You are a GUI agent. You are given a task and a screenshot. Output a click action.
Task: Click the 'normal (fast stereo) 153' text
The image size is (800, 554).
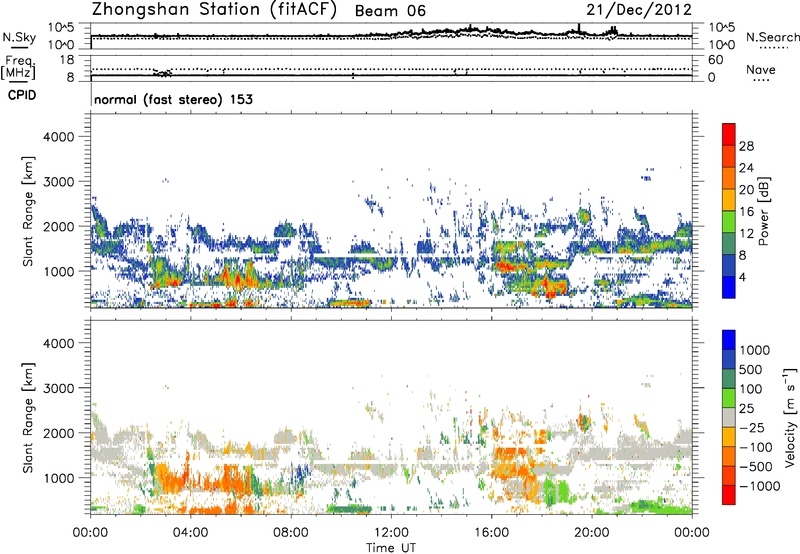tap(173, 99)
